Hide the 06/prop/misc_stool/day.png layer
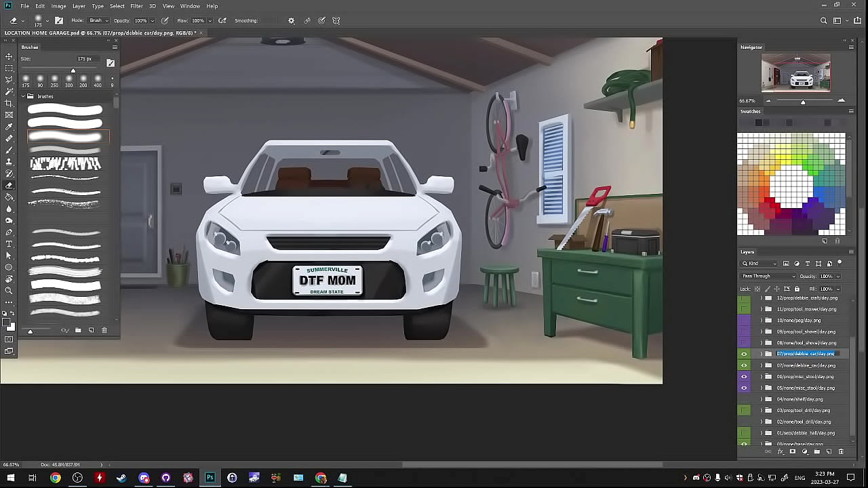This screenshot has height=488, width=868. (x=744, y=377)
